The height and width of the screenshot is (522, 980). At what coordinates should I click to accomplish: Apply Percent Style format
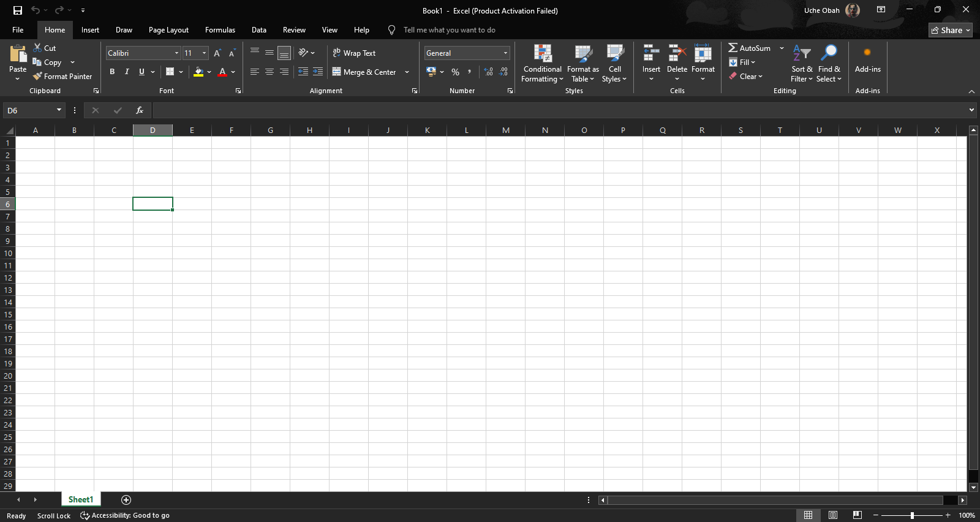point(455,72)
